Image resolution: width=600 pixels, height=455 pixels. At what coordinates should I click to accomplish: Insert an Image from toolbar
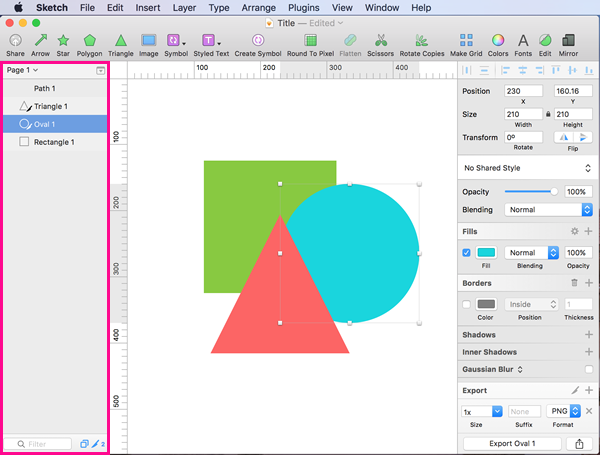[148, 45]
